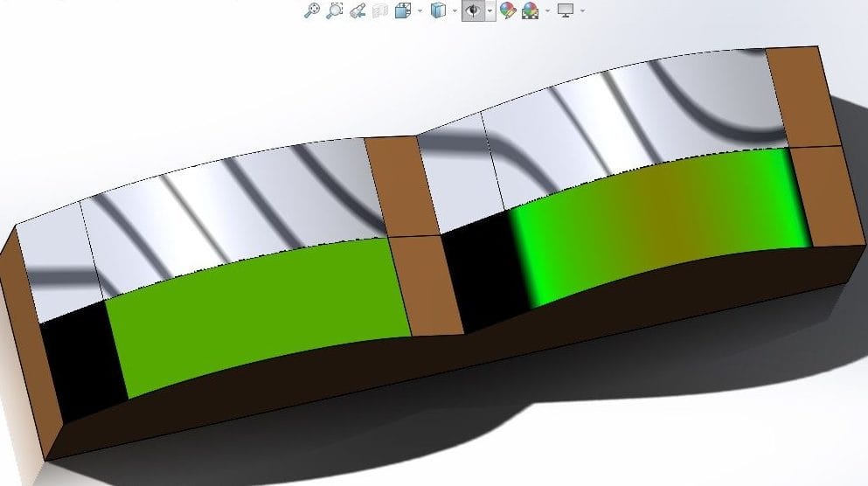
Task: Click the Display Style icon
Action: 438,10
